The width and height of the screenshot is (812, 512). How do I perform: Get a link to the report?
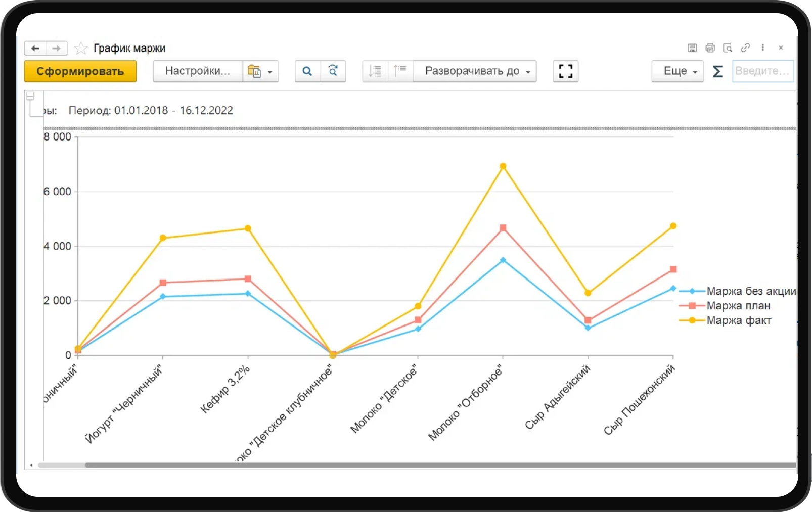745,48
